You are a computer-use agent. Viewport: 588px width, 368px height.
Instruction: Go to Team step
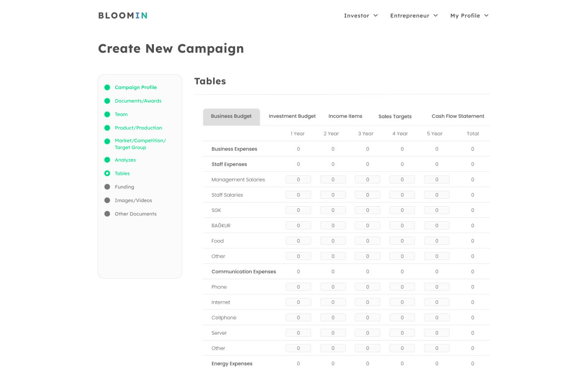click(x=121, y=114)
